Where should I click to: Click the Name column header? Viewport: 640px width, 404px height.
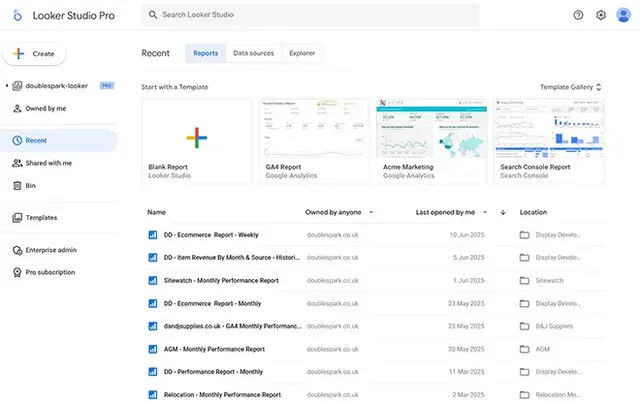click(x=156, y=212)
